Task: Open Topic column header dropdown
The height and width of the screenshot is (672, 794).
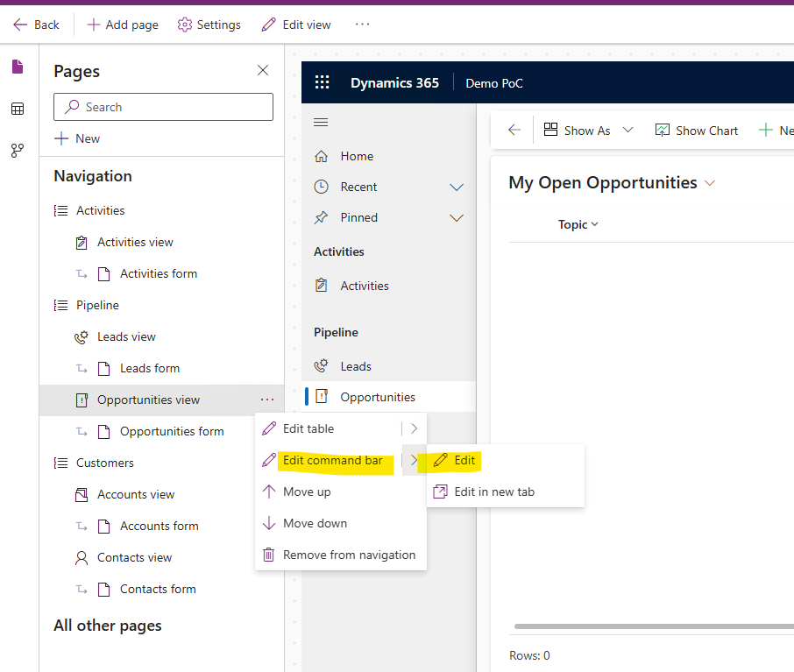Action: 578,224
